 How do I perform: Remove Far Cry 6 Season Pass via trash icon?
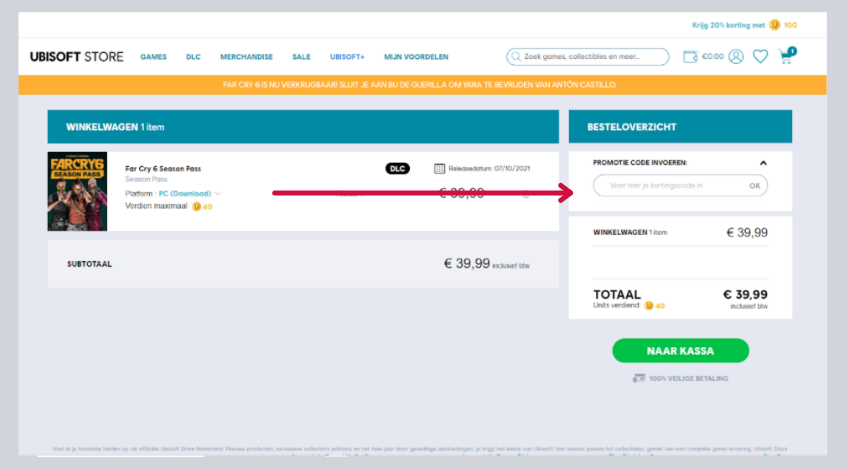coord(527,193)
